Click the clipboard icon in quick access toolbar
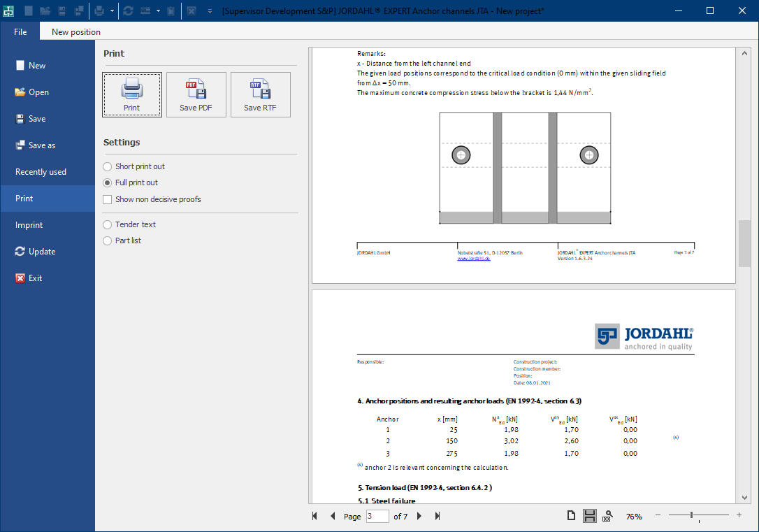This screenshot has width=759, height=532. pyautogui.click(x=171, y=10)
